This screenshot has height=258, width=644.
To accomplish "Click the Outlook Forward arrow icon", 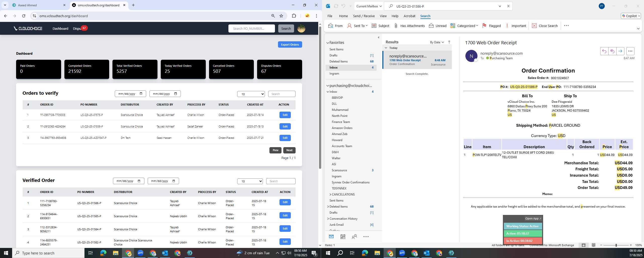I will point(620,51).
